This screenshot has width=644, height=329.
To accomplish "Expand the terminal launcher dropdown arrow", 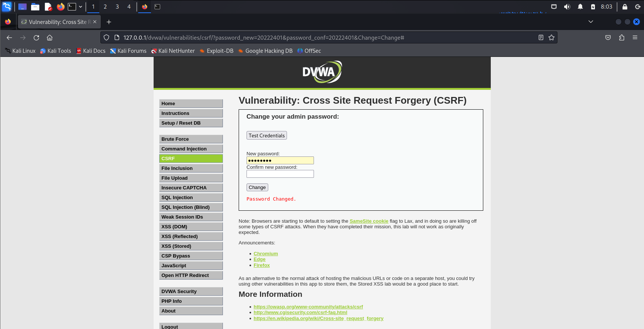I will tap(81, 7).
